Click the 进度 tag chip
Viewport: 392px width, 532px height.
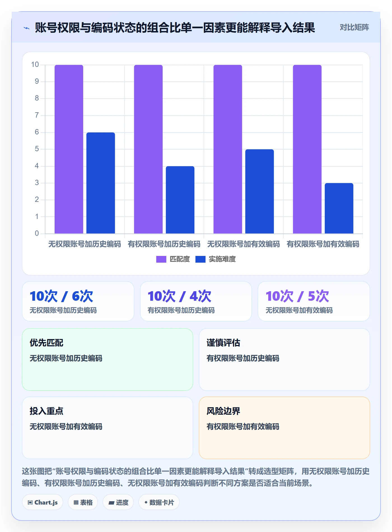(118, 502)
